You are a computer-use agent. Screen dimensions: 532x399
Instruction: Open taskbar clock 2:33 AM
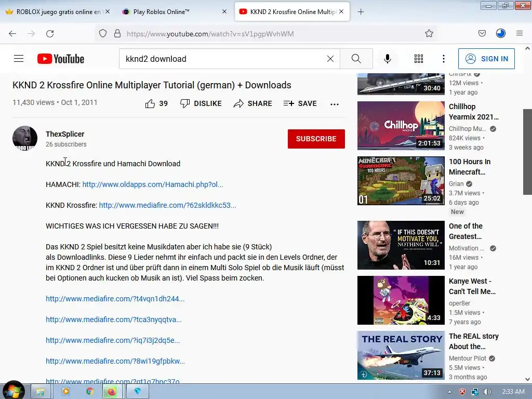click(x=513, y=392)
